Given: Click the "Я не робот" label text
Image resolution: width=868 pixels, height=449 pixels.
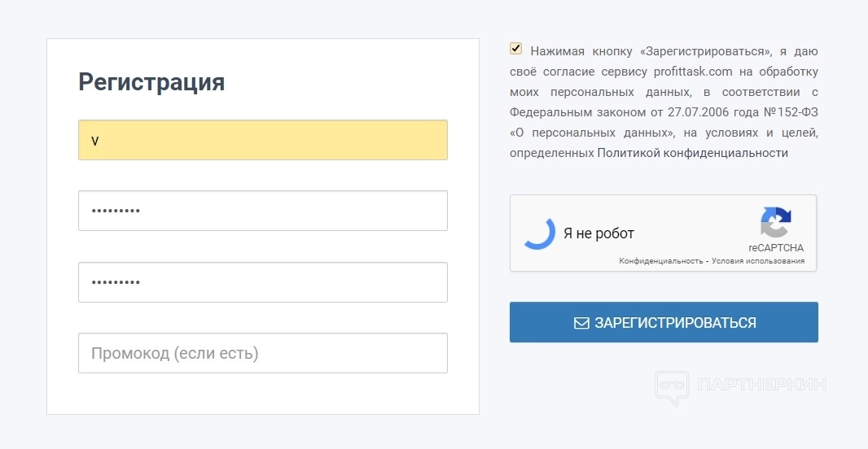Looking at the screenshot, I should [x=598, y=233].
